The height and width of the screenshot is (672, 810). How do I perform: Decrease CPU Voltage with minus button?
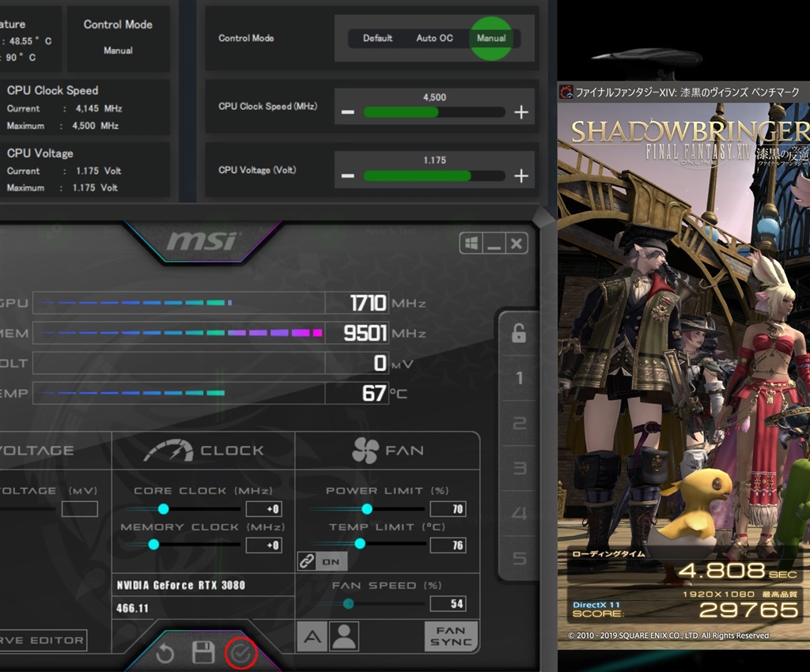tap(347, 176)
